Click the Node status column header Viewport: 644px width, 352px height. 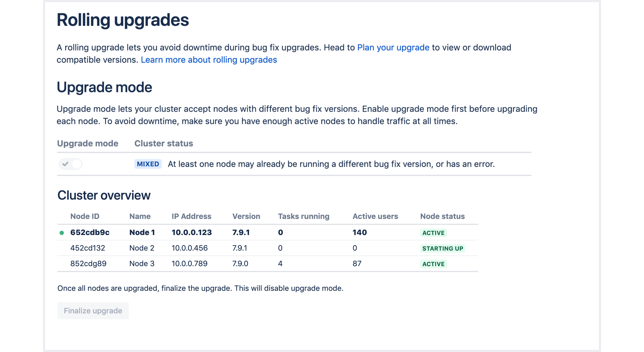click(x=442, y=216)
